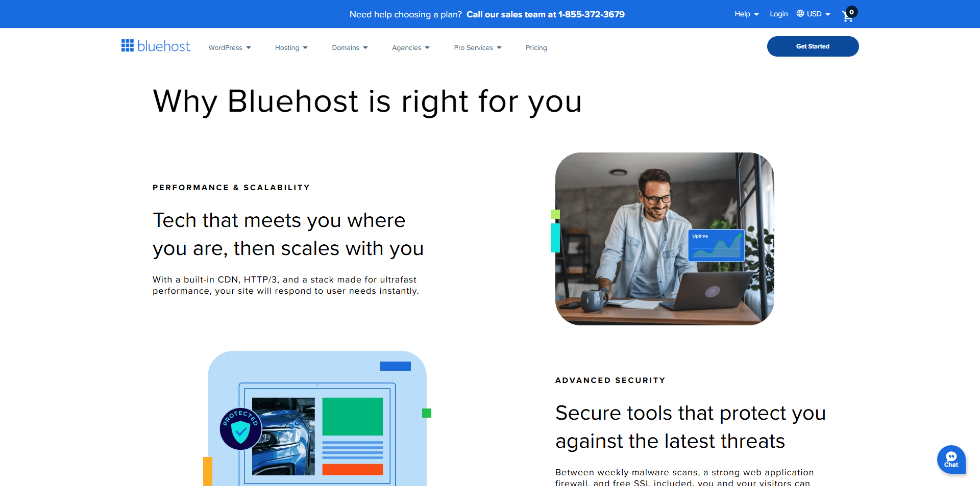
Task: Select Pricing from the navigation bar
Action: [x=536, y=47]
